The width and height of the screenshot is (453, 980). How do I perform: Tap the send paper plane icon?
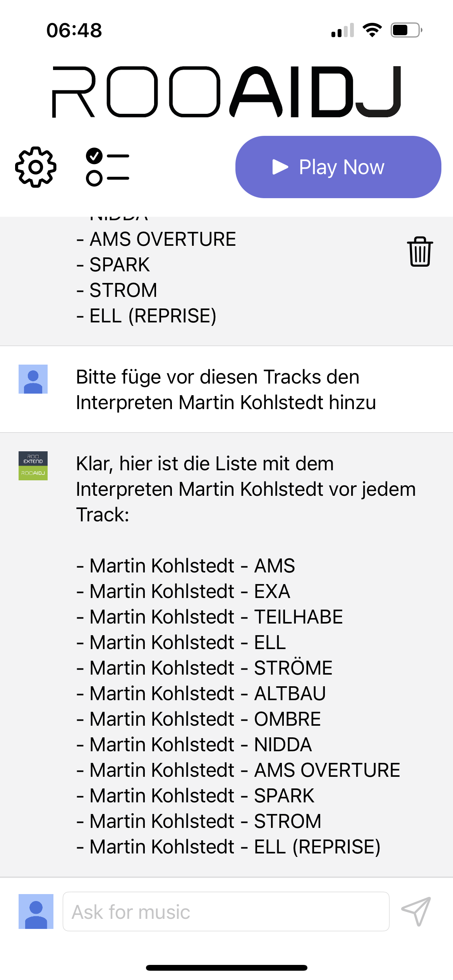click(x=416, y=911)
